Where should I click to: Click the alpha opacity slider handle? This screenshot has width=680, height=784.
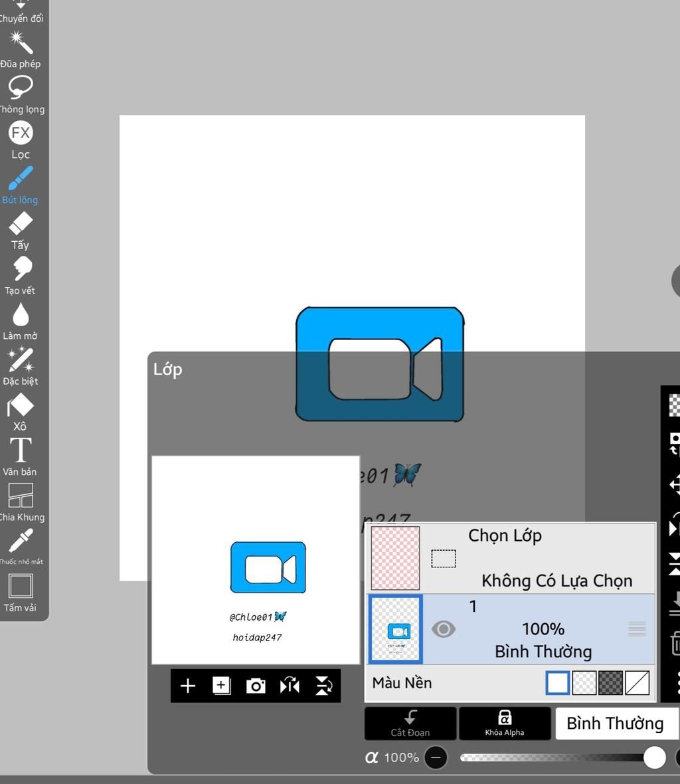click(x=655, y=757)
